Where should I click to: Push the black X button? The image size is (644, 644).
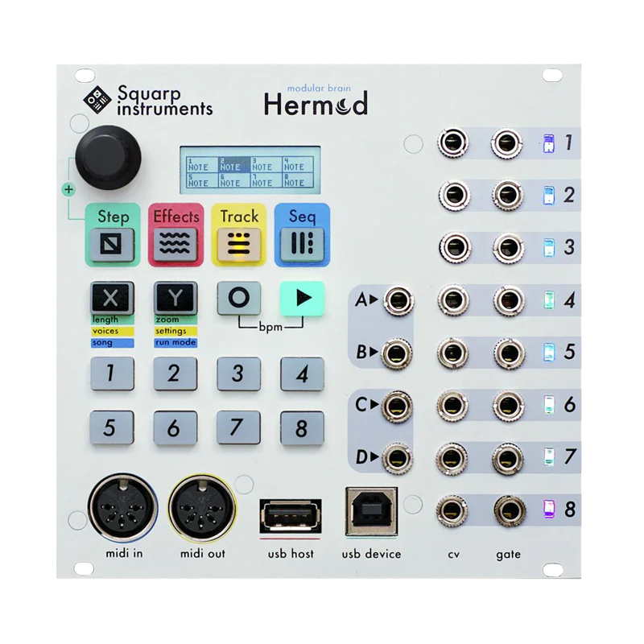point(112,298)
